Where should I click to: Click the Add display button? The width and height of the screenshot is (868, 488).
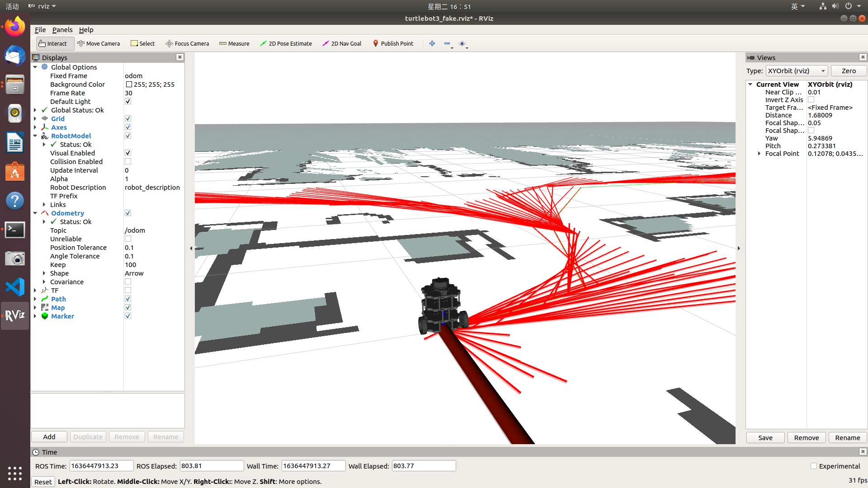pyautogui.click(x=49, y=436)
